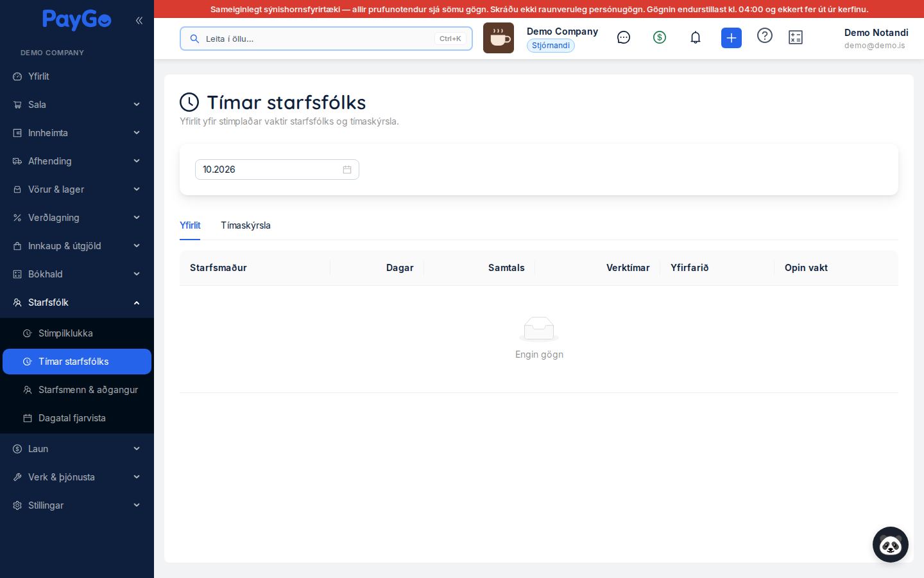Expand the Sala menu
The height and width of the screenshot is (578, 924).
point(77,105)
